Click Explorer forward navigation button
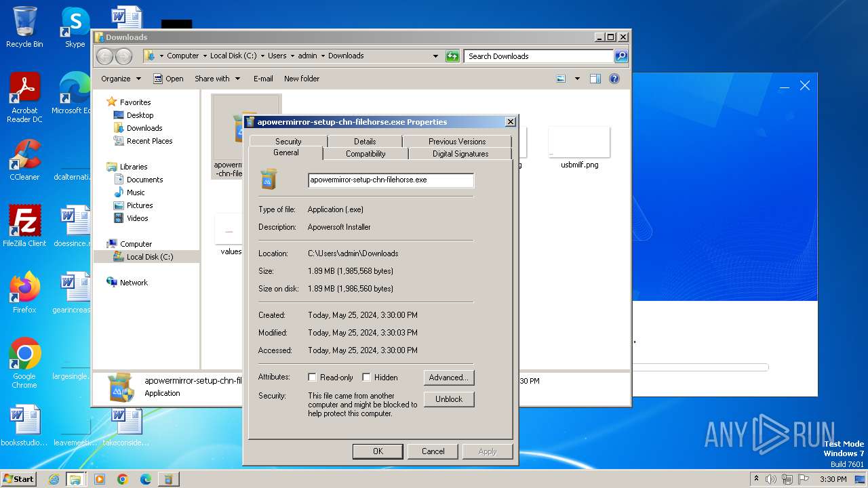 pyautogui.click(x=123, y=56)
